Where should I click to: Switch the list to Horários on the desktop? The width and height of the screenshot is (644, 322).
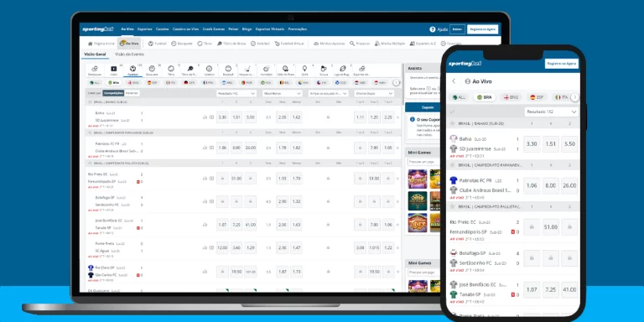[132, 93]
